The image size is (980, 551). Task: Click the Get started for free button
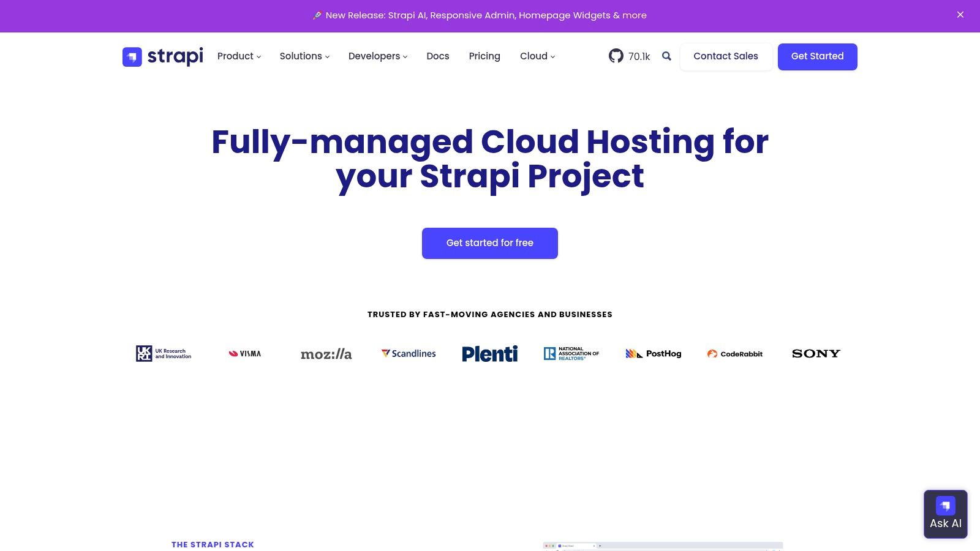490,243
